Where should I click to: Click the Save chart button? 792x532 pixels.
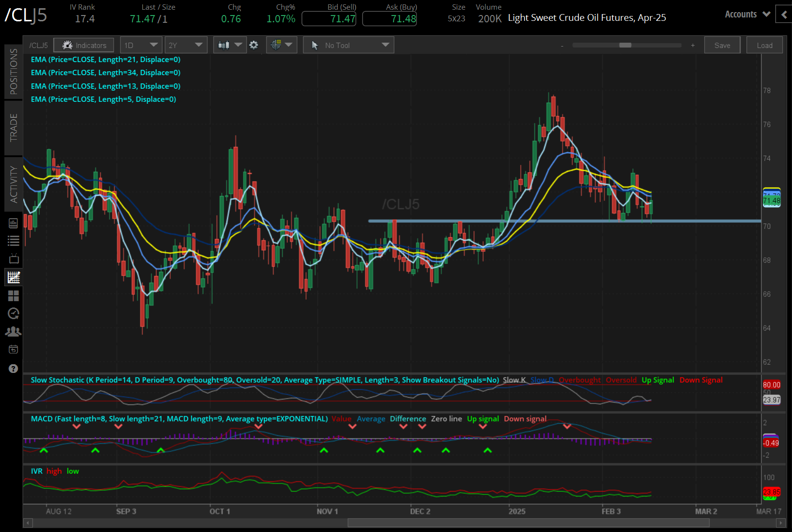pos(722,45)
